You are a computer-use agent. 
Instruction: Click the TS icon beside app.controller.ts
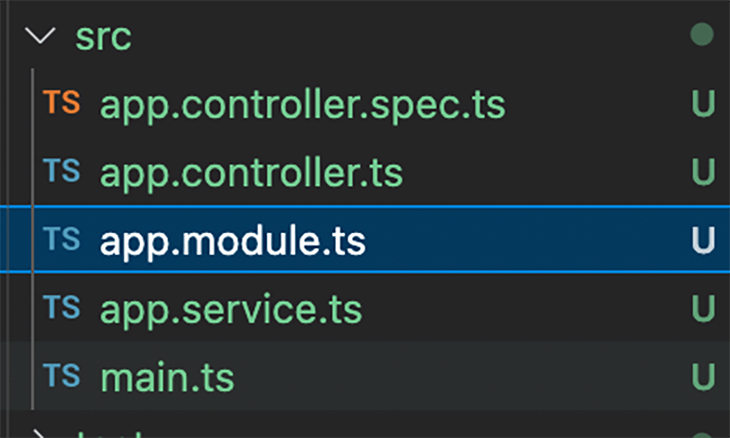point(61,170)
